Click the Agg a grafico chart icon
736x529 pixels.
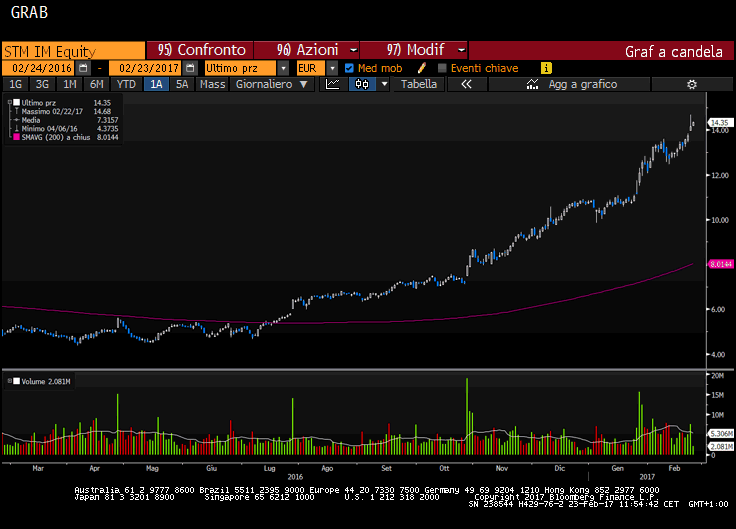coord(532,84)
